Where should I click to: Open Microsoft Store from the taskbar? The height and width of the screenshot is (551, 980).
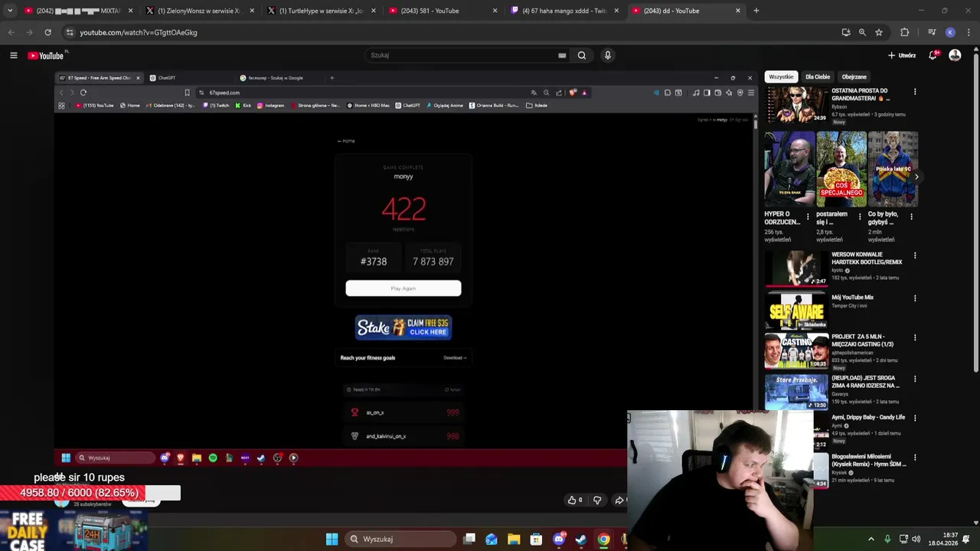pos(536,539)
